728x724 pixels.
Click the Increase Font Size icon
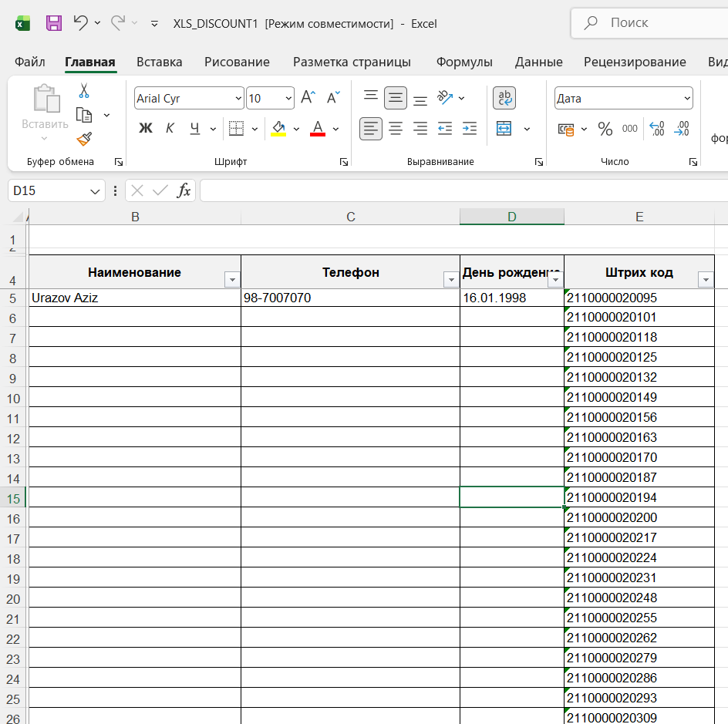coord(308,98)
